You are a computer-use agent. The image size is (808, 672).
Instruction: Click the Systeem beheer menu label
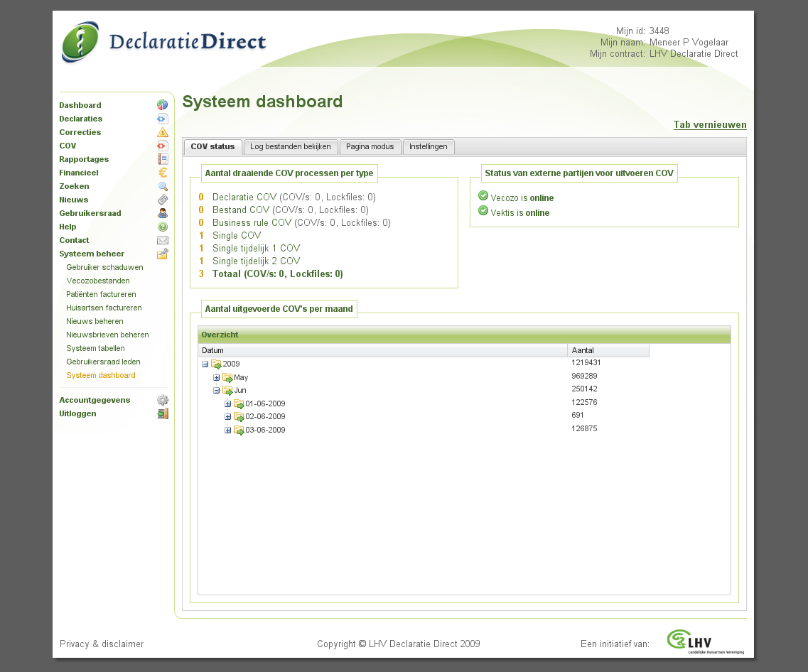tap(92, 254)
